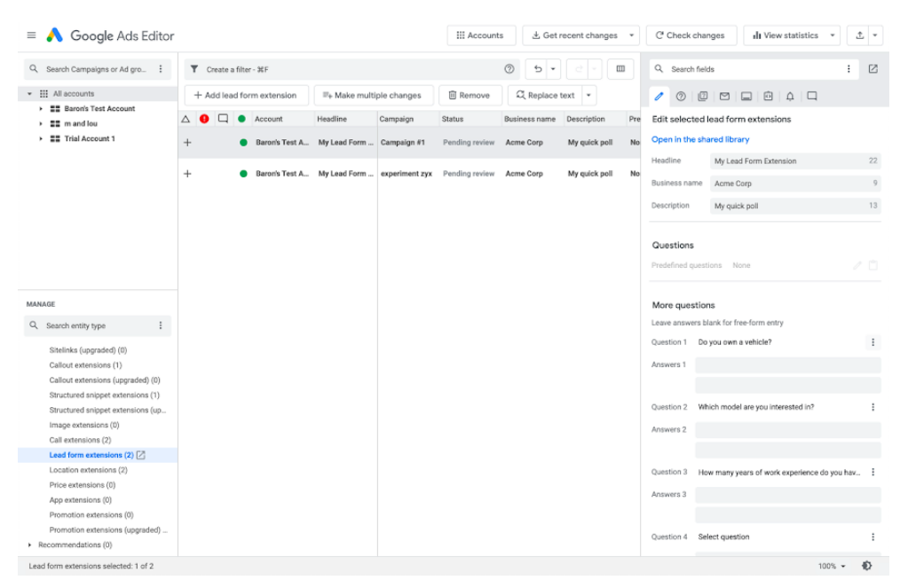Select Call extensions (2) in list
The image size is (900, 588).
point(80,441)
